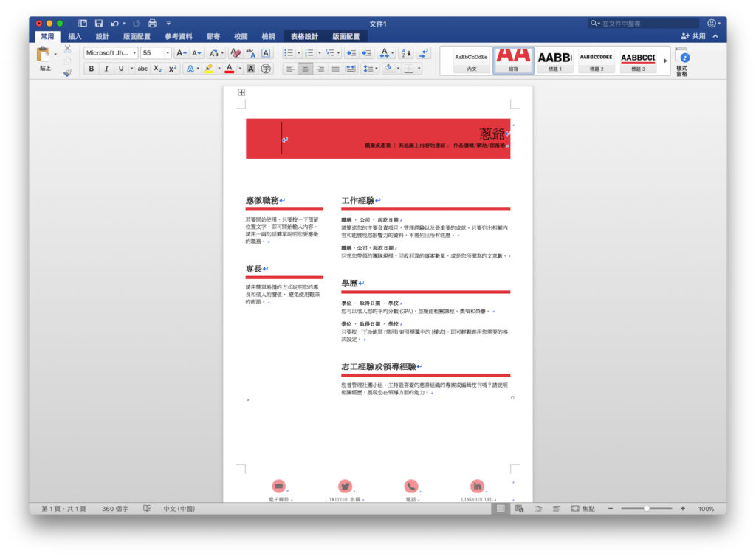
Task: Toggle Superscript X2 formatting
Action: [173, 69]
